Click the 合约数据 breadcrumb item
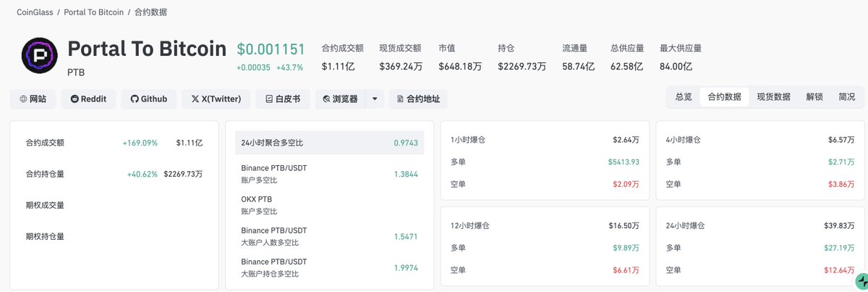868x292 pixels. pos(151,12)
